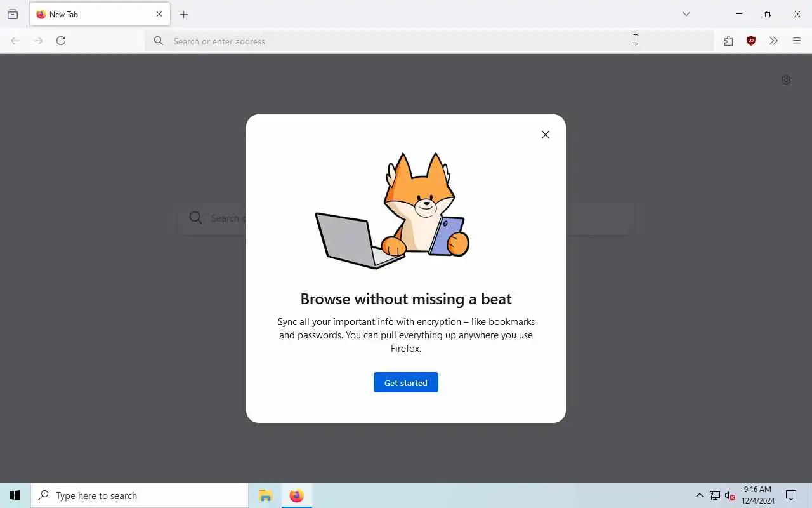
Task: Open the uBlock Origin shield icon
Action: pos(751,41)
